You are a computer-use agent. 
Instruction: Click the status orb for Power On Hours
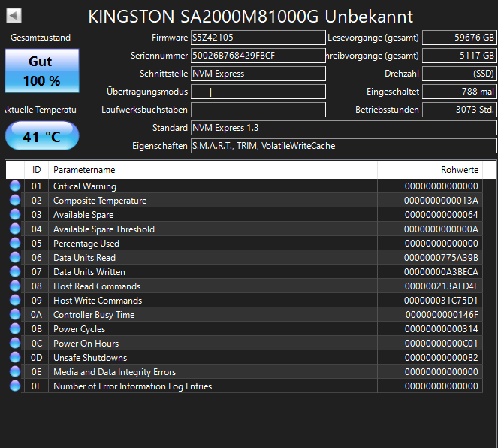[x=15, y=344]
